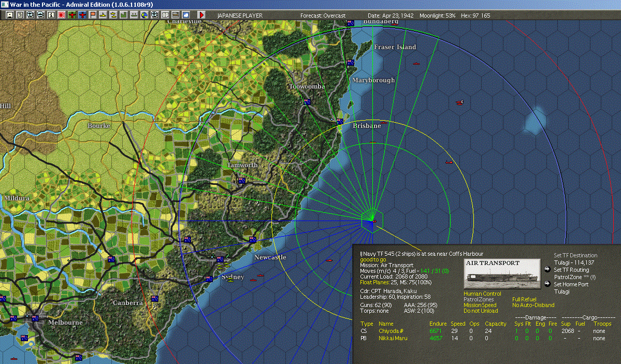Click the orange flag toolbar icon
The height and width of the screenshot is (364, 621).
coord(93,15)
